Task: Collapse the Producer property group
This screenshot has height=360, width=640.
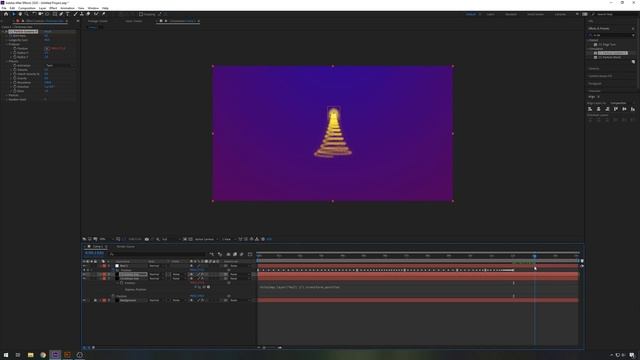Action: 7,44
